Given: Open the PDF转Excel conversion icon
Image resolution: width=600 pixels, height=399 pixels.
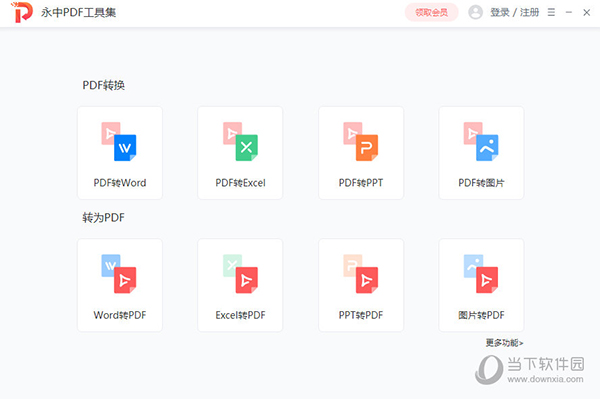Looking at the screenshot, I should (x=240, y=142).
